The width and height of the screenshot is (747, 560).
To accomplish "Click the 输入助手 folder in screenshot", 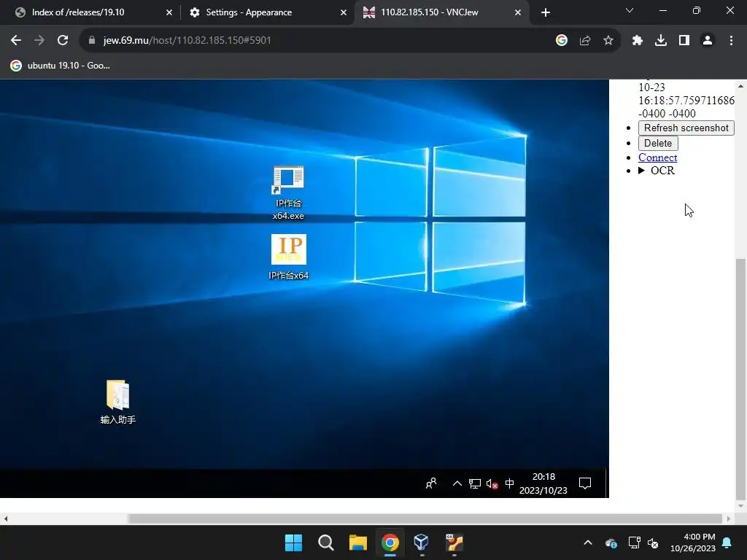I will pyautogui.click(x=118, y=402).
